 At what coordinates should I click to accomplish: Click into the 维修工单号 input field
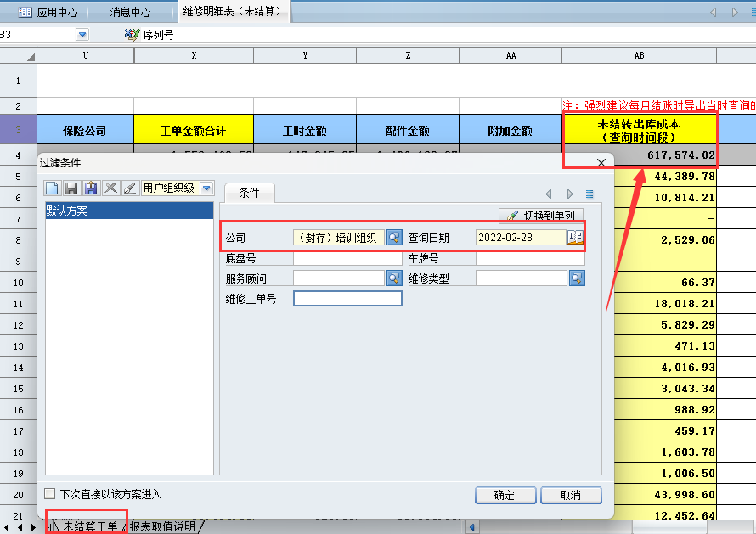(347, 299)
